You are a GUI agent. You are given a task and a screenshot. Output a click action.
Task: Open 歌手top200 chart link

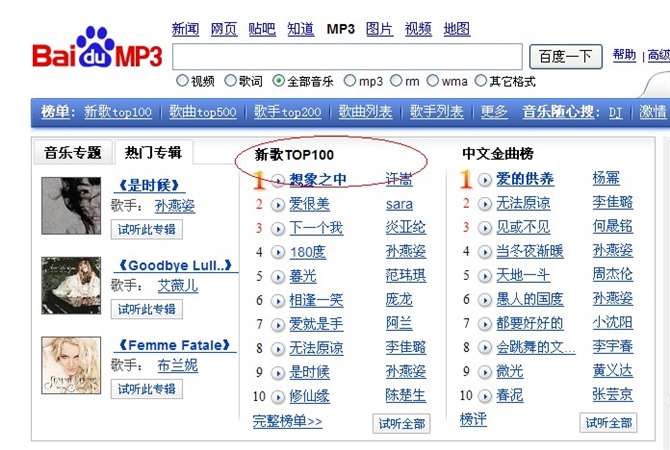(288, 112)
